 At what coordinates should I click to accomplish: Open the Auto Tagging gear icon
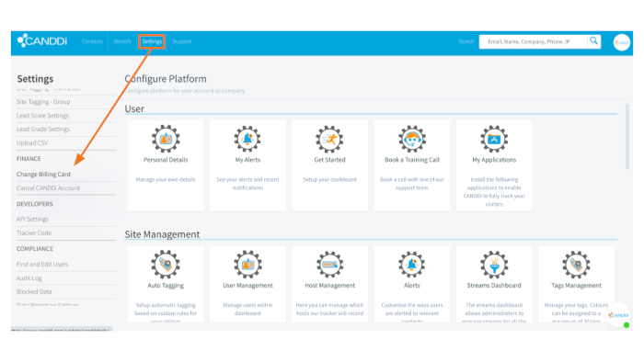pyautogui.click(x=166, y=265)
